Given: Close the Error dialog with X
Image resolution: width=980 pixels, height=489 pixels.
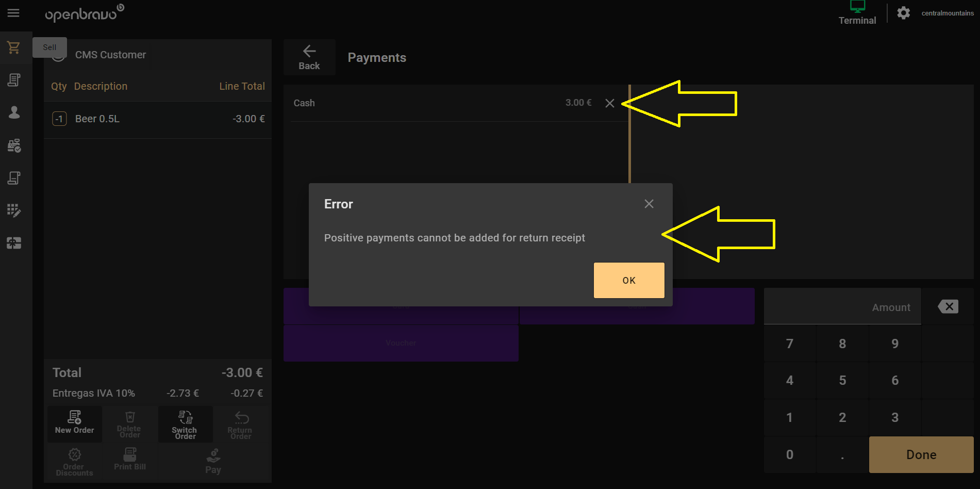Looking at the screenshot, I should tap(649, 204).
